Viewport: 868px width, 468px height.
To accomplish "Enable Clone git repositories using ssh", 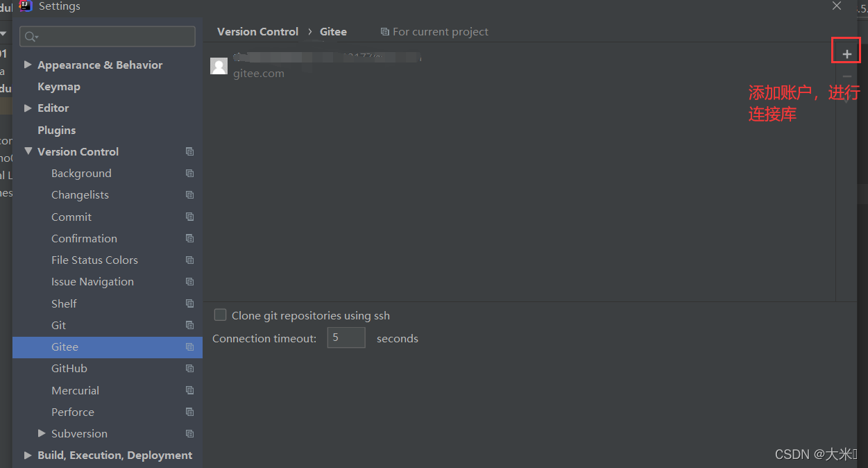I will click(x=220, y=315).
